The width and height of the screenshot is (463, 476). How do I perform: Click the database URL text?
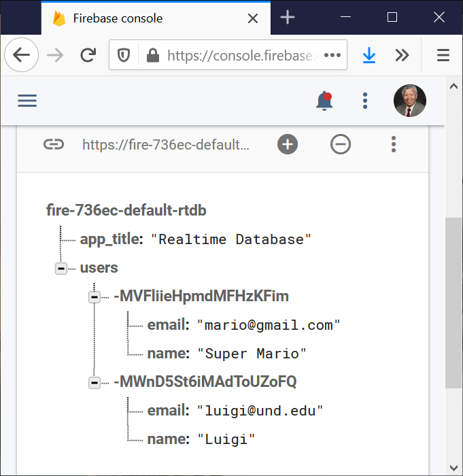(x=166, y=144)
